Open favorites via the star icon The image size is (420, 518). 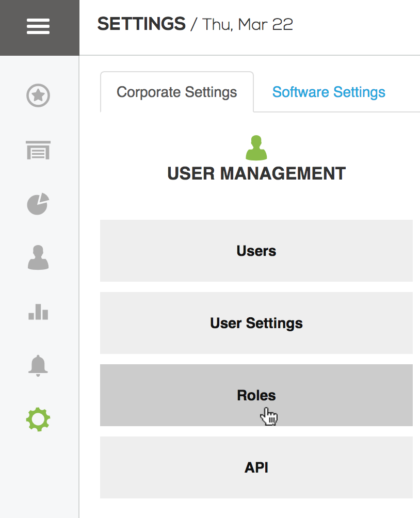click(x=38, y=95)
